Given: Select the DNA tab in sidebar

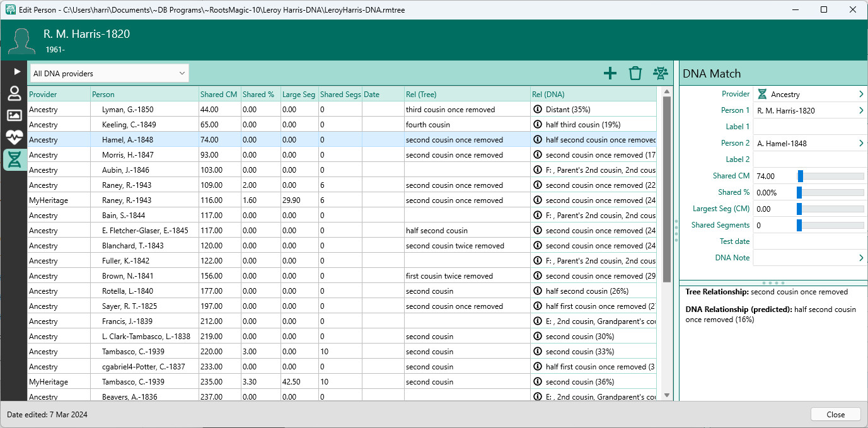Looking at the screenshot, I should pos(14,159).
